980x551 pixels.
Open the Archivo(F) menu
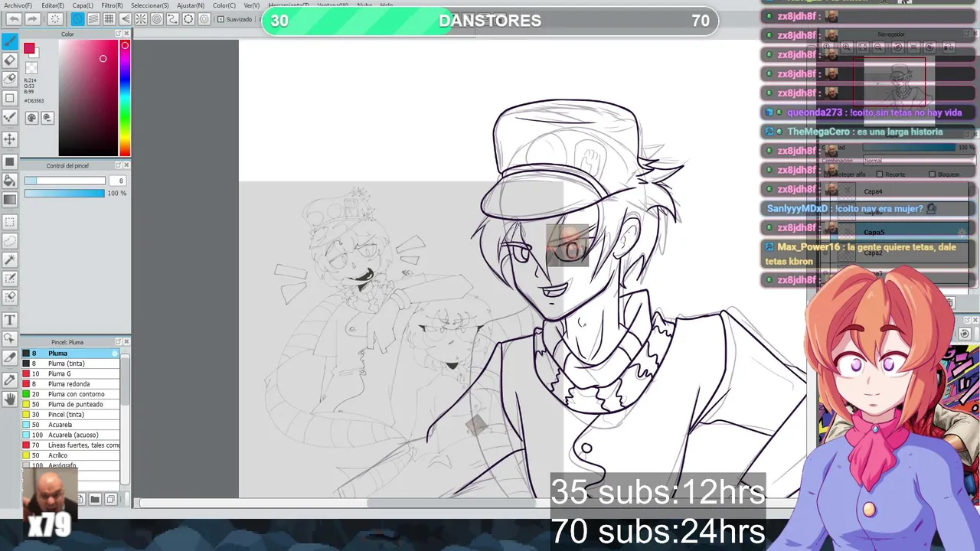pos(18,5)
